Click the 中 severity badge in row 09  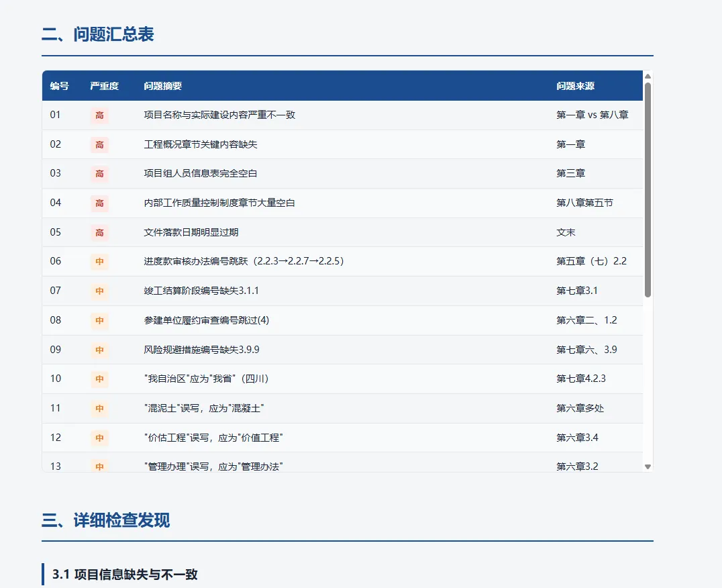coord(99,350)
